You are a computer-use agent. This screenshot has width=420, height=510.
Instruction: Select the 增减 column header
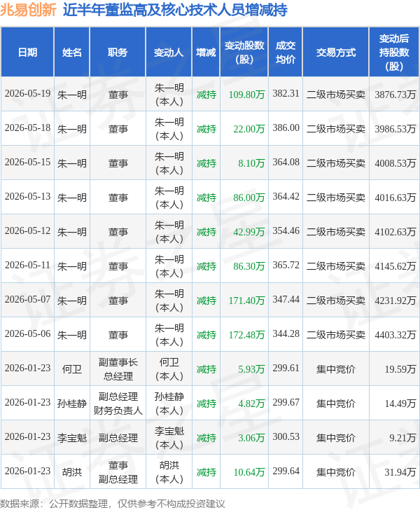206,53
